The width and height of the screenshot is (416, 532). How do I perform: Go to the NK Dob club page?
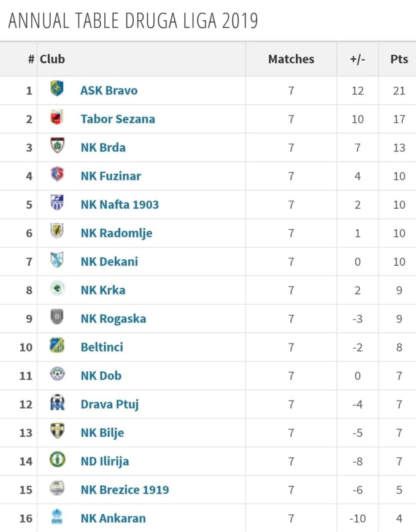tap(101, 376)
